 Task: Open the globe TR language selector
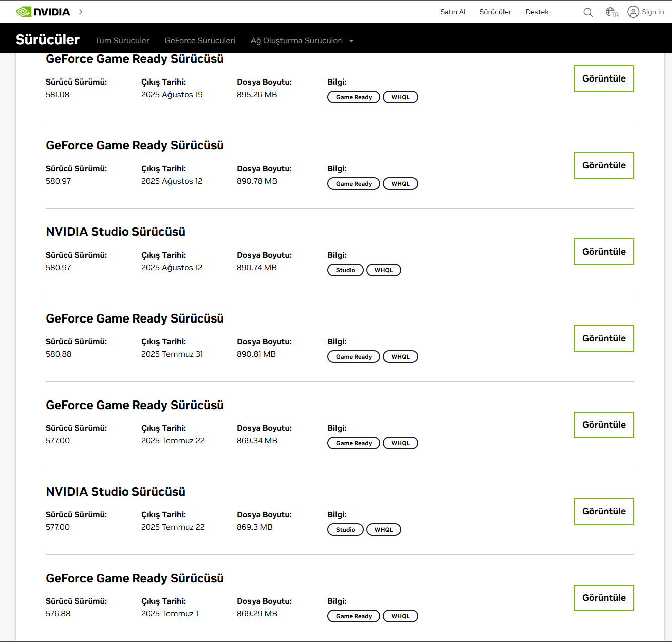point(612,12)
